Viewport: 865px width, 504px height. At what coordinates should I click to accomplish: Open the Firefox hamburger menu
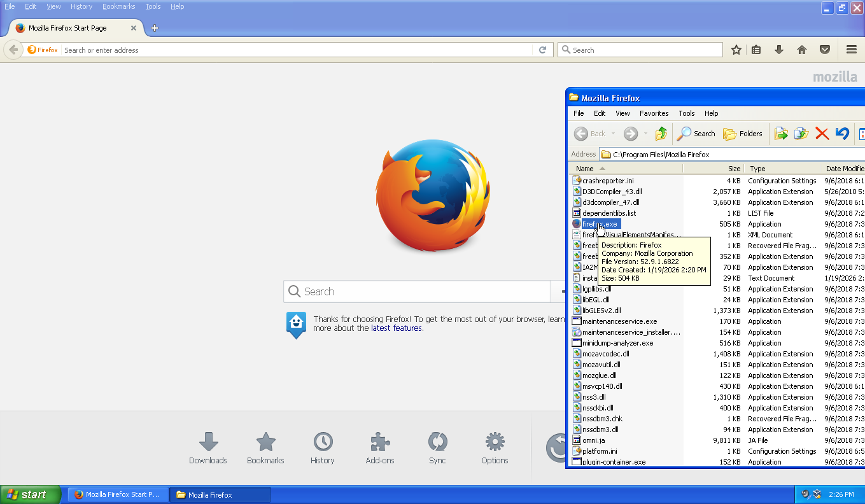point(851,50)
